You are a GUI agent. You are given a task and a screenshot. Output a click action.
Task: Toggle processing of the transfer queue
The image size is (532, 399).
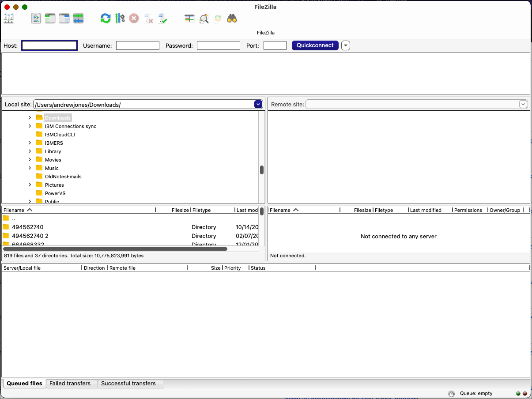click(120, 19)
